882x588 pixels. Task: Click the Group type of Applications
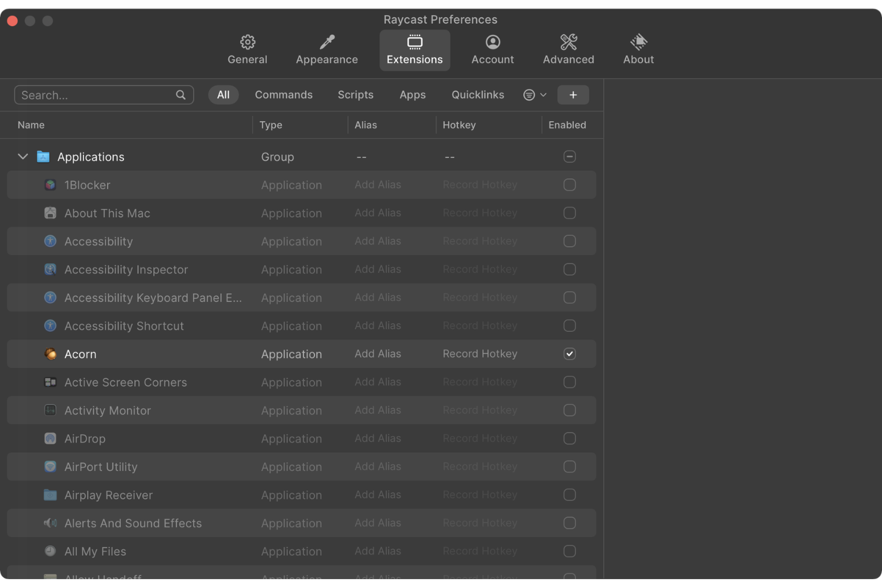click(278, 157)
